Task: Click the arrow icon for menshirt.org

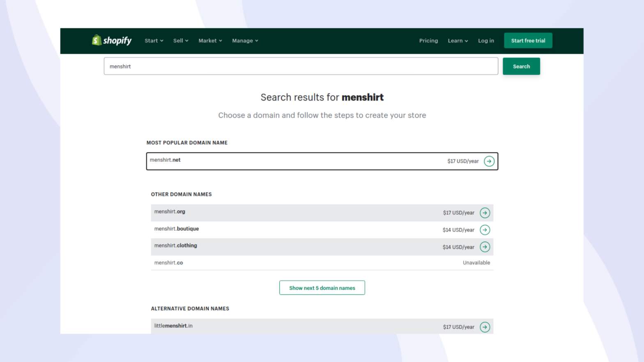Action: 485,213
